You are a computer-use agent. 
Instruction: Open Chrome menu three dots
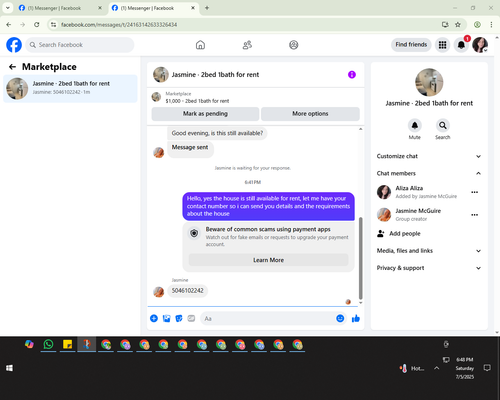pos(491,24)
